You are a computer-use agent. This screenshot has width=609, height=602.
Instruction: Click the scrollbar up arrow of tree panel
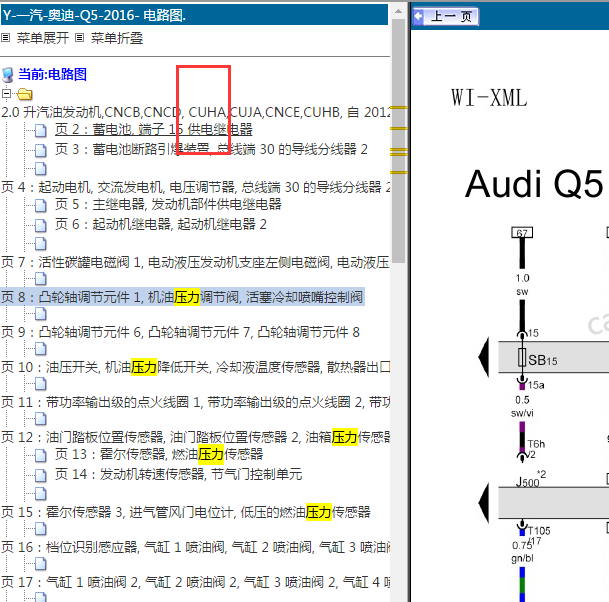398,10
